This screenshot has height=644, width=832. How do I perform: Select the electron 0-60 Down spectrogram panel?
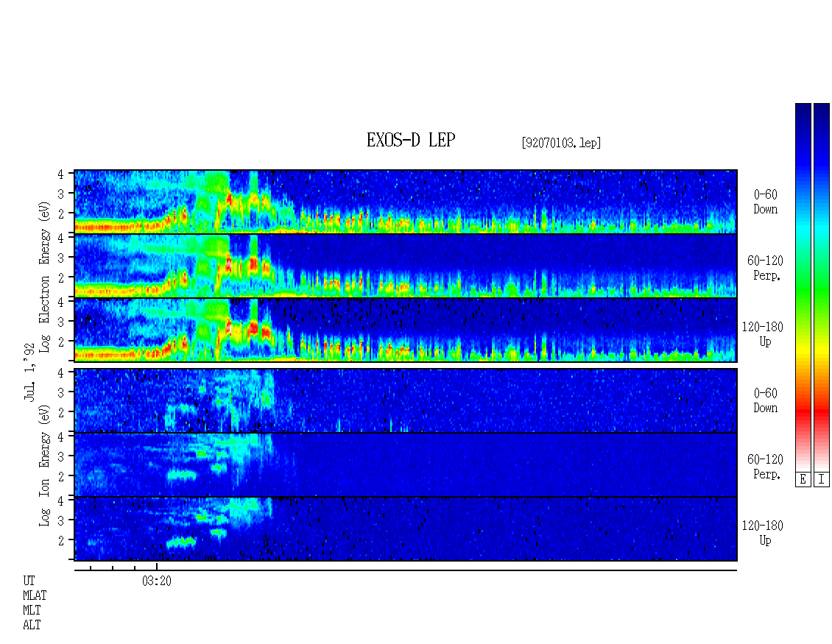406,202
